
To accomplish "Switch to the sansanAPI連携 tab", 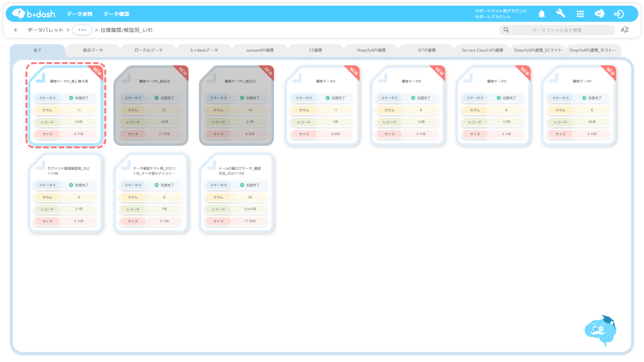I will (260, 50).
